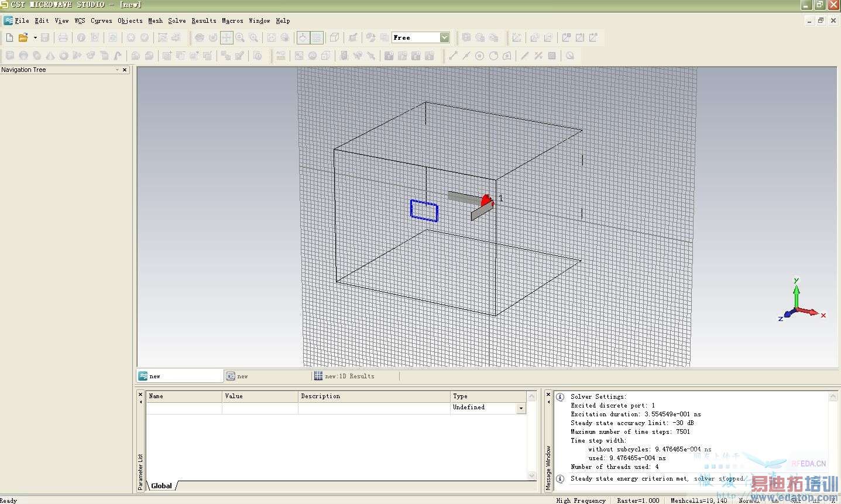
Task: Click the curved Loft/Bend tool icon
Action: (118, 56)
